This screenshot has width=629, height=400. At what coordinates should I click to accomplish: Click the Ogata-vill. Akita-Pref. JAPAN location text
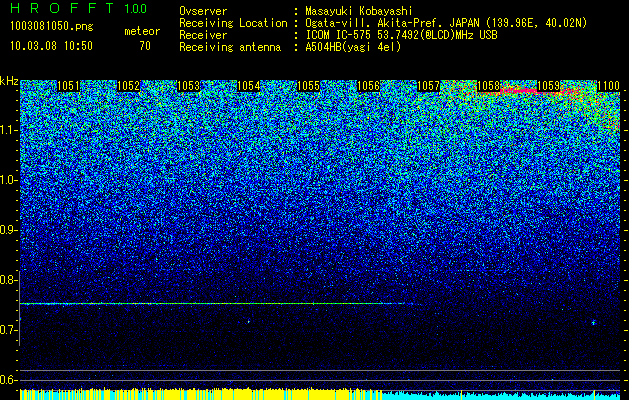pyautogui.click(x=446, y=23)
